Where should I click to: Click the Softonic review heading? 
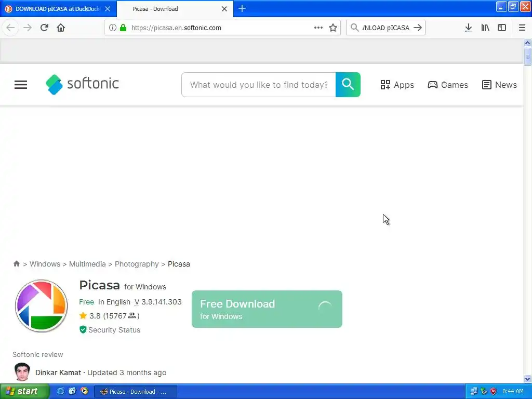[x=37, y=354]
